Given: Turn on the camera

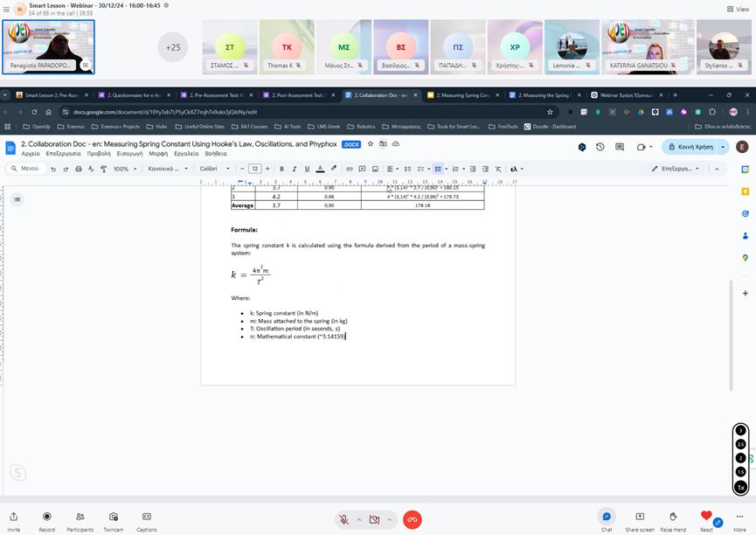Looking at the screenshot, I should 374,519.
